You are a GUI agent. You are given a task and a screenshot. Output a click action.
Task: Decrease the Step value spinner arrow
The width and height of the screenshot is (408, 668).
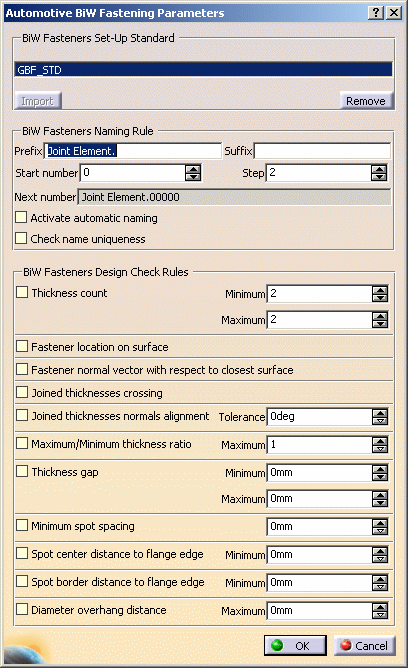pyautogui.click(x=379, y=177)
